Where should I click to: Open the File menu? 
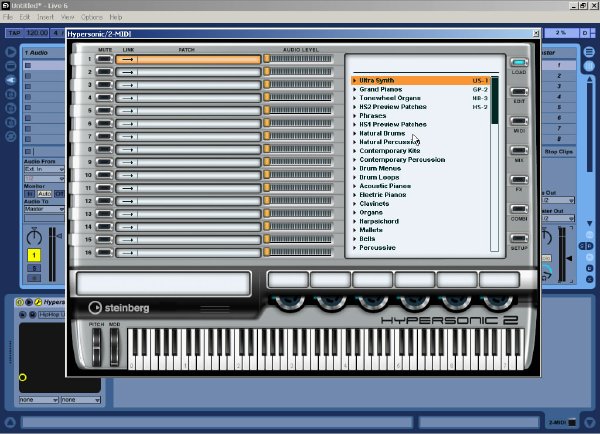pyautogui.click(x=8, y=17)
